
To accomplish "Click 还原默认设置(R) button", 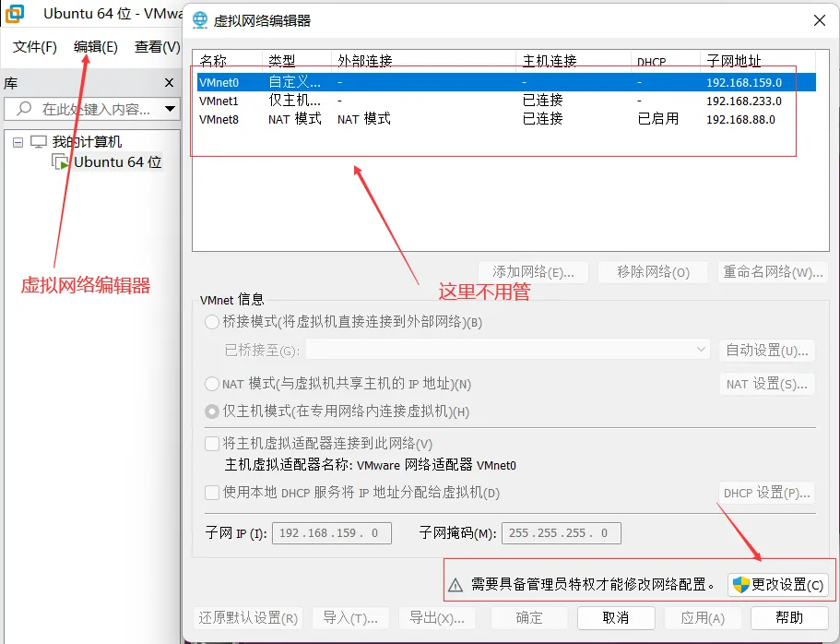I will click(248, 618).
